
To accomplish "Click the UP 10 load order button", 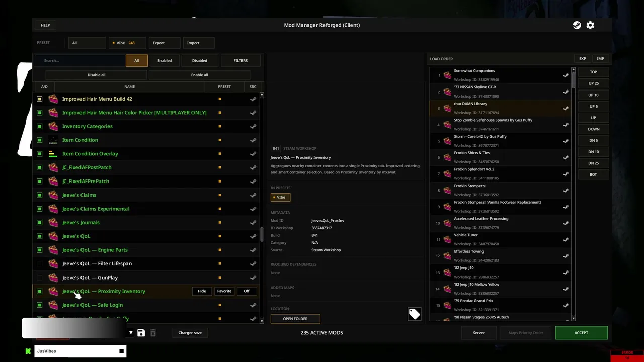I will pos(593,95).
